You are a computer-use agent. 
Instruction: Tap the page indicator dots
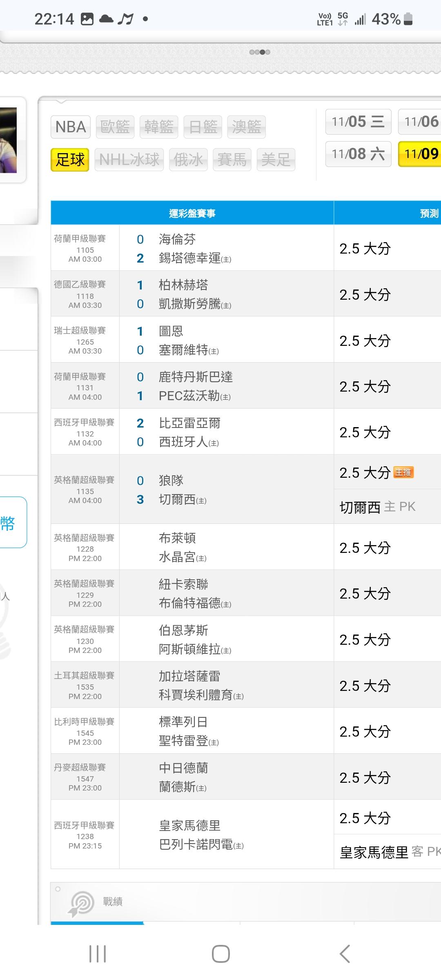pyautogui.click(x=260, y=52)
